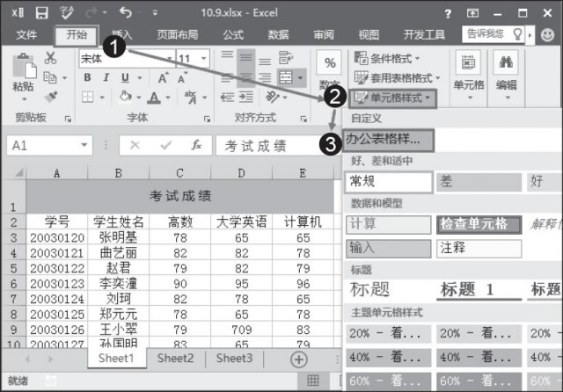Select the 20% accent themed cell style swatch
This screenshot has height=392, width=563.
click(387, 333)
